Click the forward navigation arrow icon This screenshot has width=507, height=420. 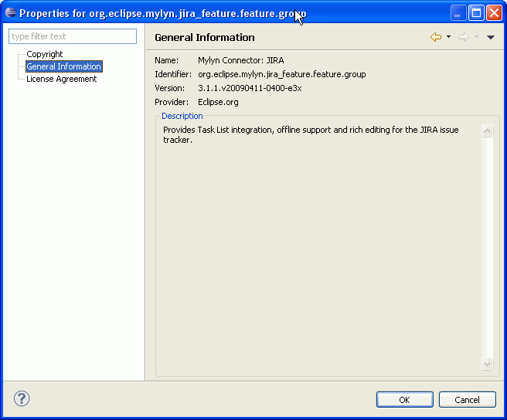(x=464, y=37)
